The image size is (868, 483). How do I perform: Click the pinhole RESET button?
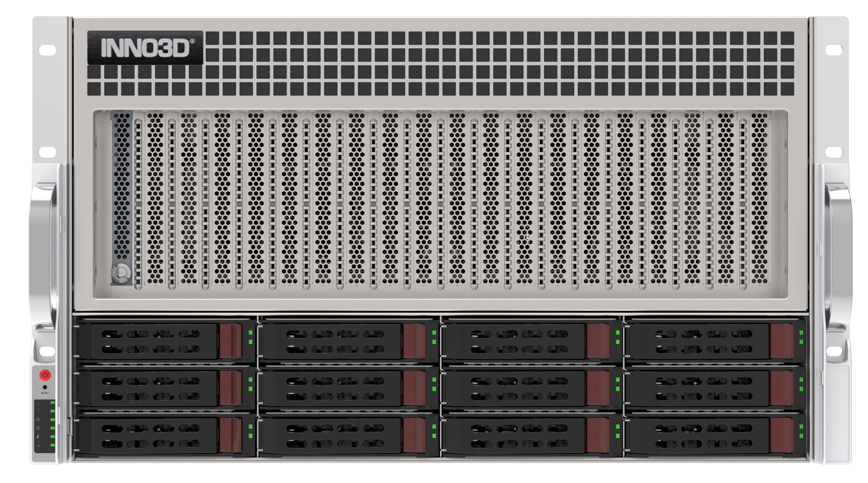(x=44, y=387)
